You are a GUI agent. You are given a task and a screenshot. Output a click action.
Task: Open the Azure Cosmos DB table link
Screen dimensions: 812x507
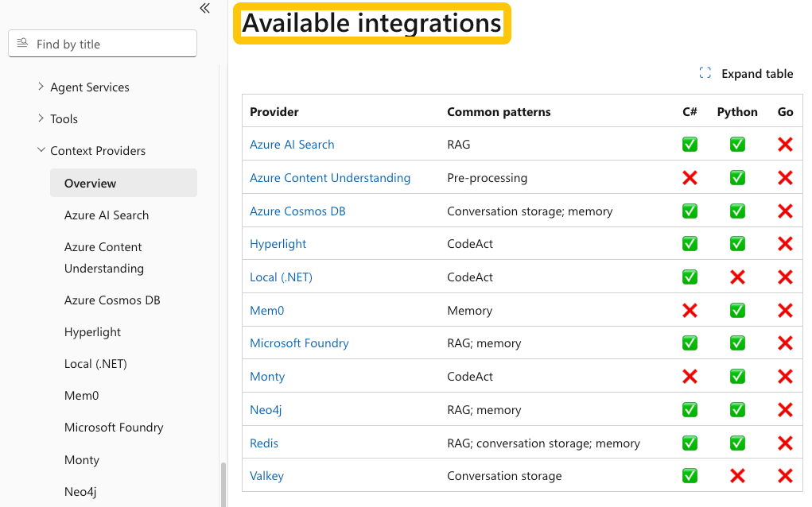[297, 211]
